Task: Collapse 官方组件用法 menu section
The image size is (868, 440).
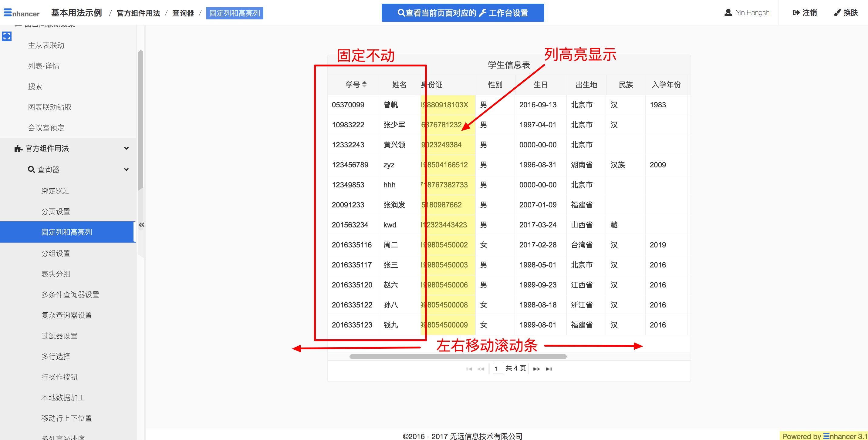Action: coord(126,148)
